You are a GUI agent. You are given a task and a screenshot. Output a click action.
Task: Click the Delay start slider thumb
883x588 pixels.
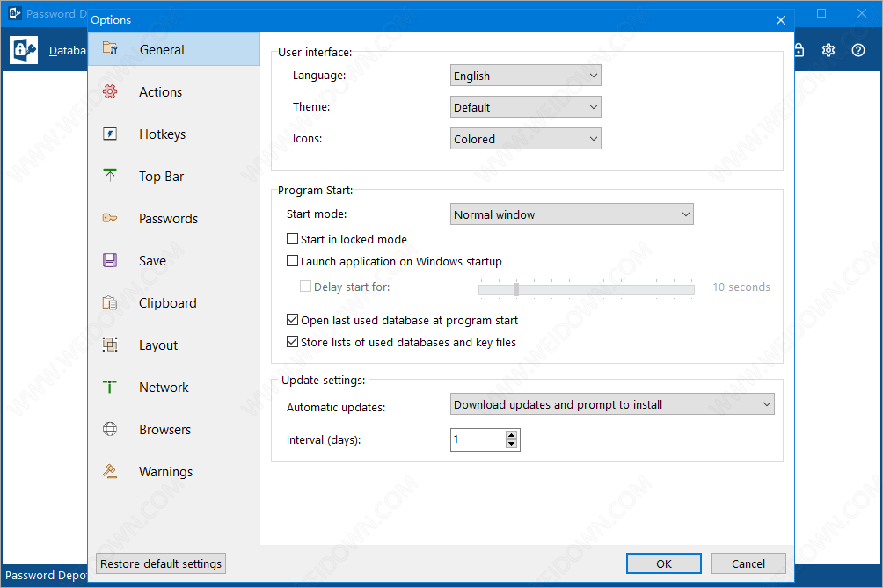516,289
